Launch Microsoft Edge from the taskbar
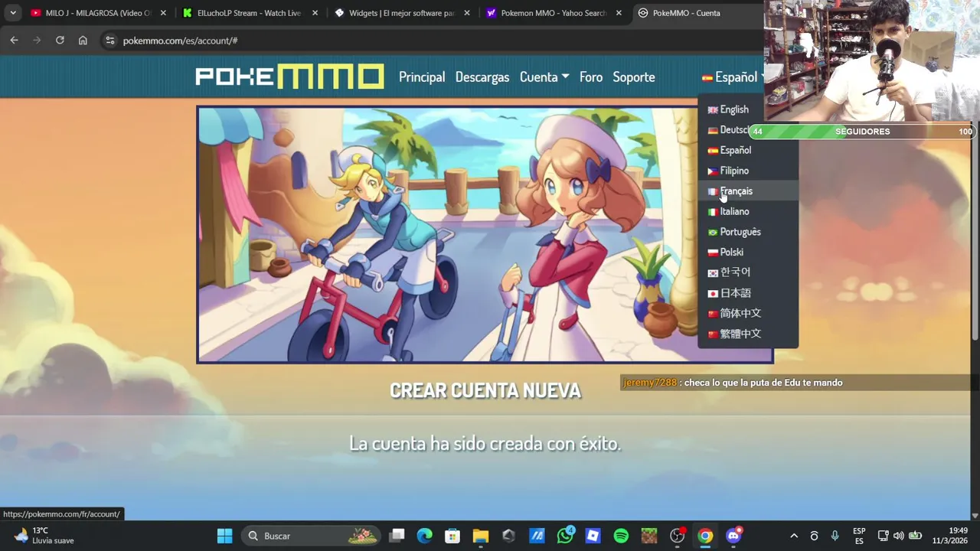The image size is (980, 551). click(425, 536)
